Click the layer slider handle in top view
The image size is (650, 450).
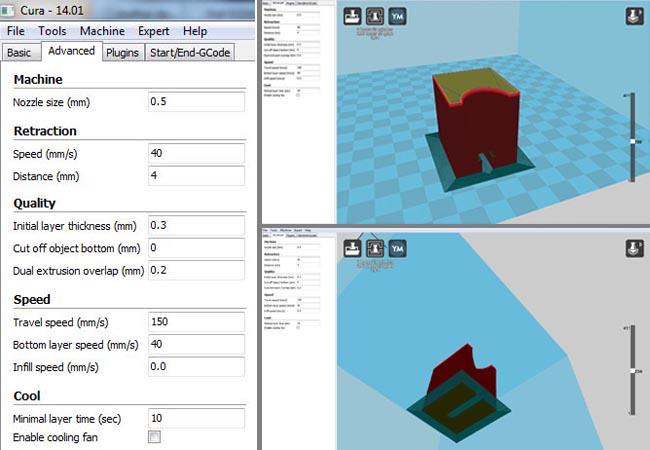pyautogui.click(x=633, y=141)
